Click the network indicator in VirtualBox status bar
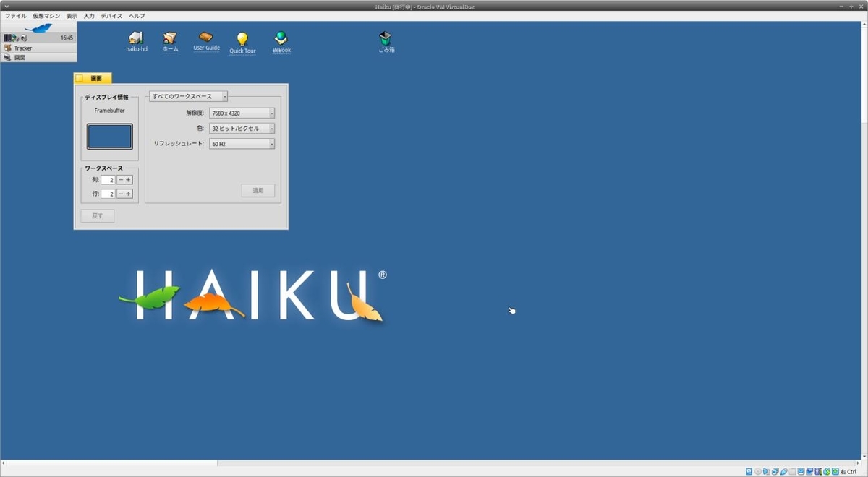The width and height of the screenshot is (868, 477). pos(775,471)
